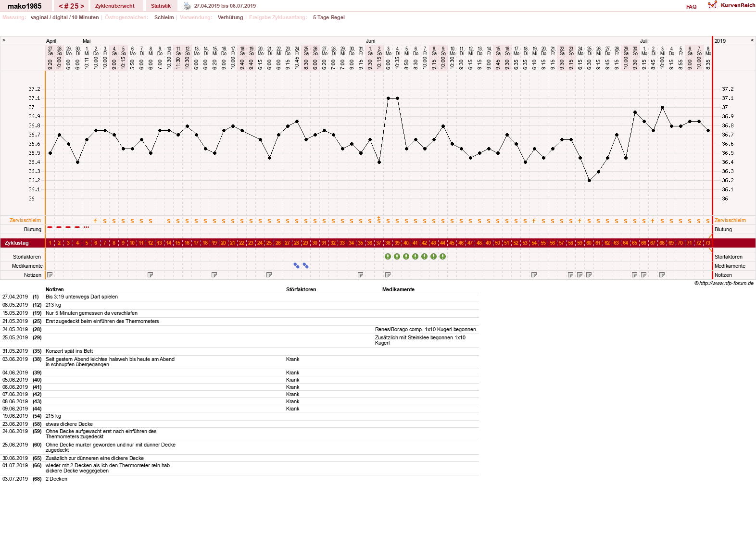Click the temperature point 37.1 on 3 June
The image size is (756, 534).
388,98
